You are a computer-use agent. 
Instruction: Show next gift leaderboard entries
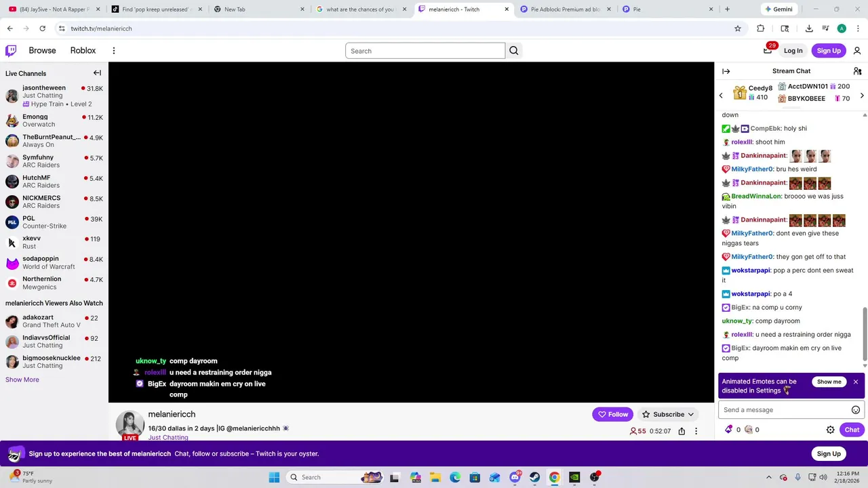point(862,96)
